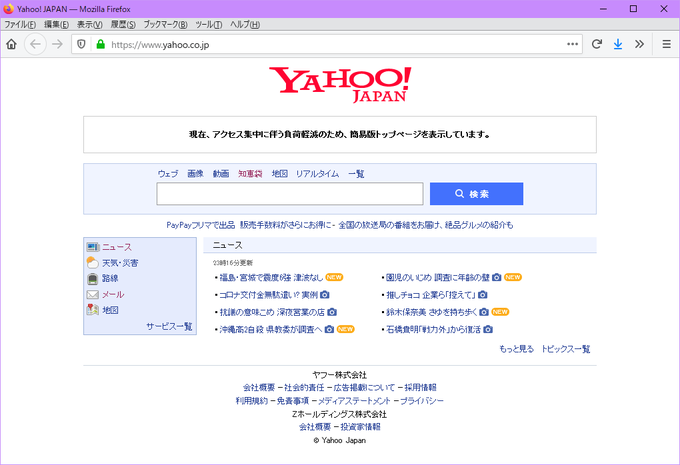
Task: Open the PayPayフリマで出品 promo link
Action: 201,225
